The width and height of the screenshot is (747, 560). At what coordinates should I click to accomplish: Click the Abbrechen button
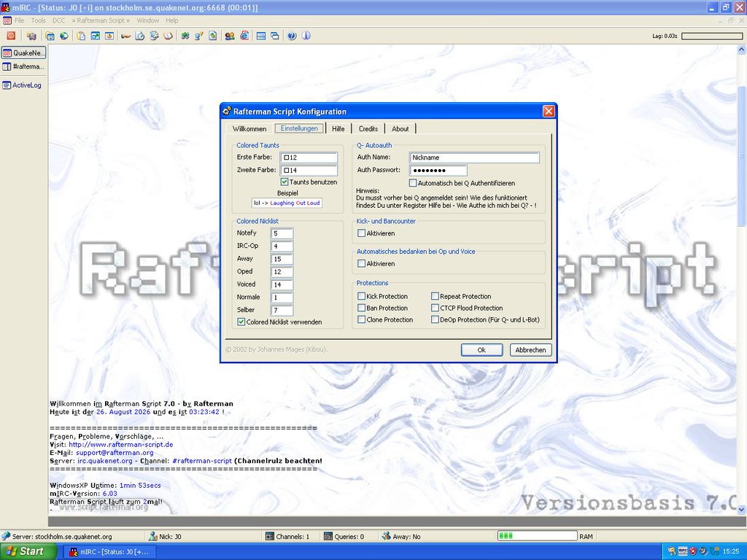tap(531, 349)
